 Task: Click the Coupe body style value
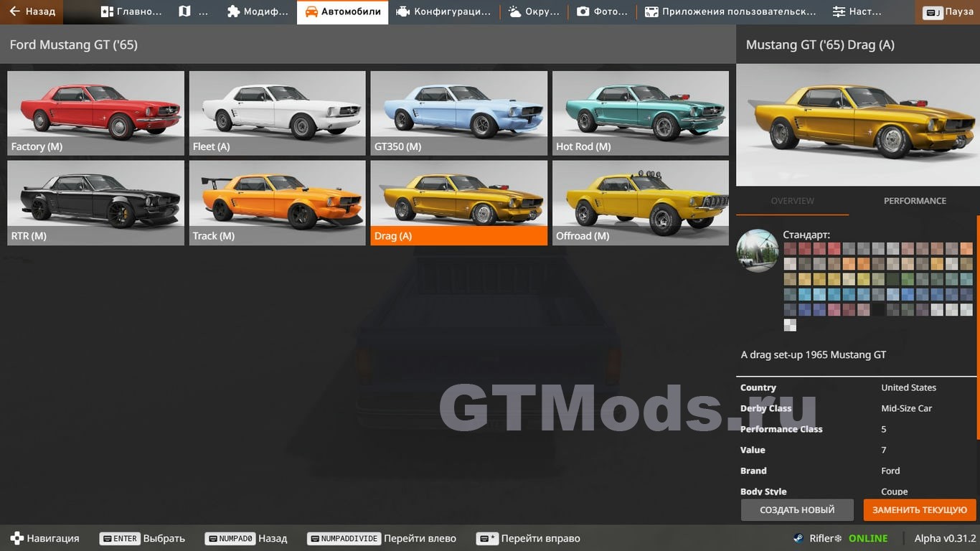click(895, 491)
